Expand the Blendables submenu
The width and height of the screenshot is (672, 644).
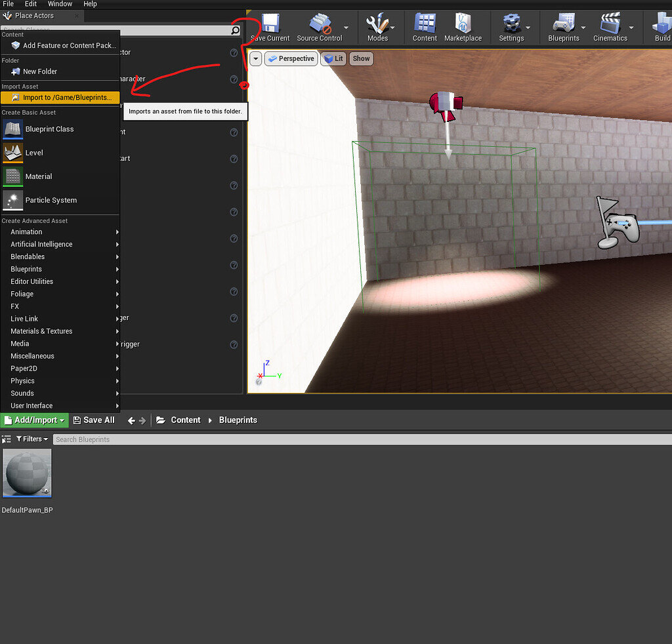60,256
